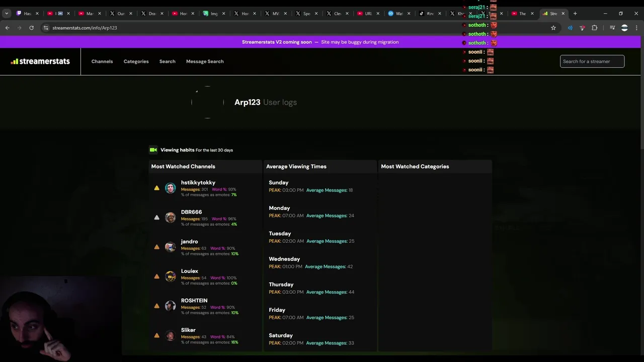Click hstikkytokky's avatar
The width and height of the screenshot is (644, 362).
tap(171, 188)
